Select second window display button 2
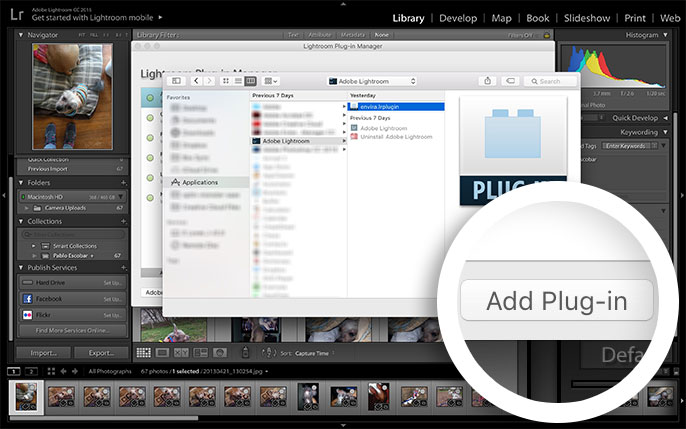 (x=31, y=371)
